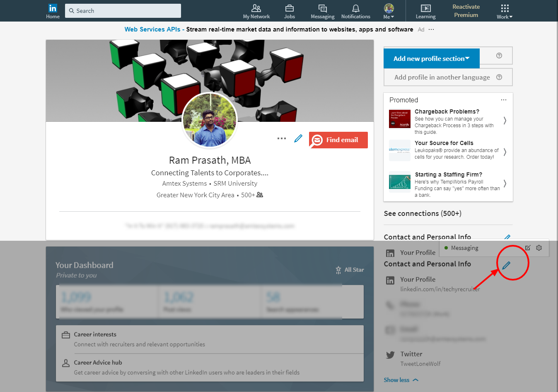This screenshot has width=558, height=392.
Task: Click the person icon for Career Advice hub
Action: (x=65, y=363)
